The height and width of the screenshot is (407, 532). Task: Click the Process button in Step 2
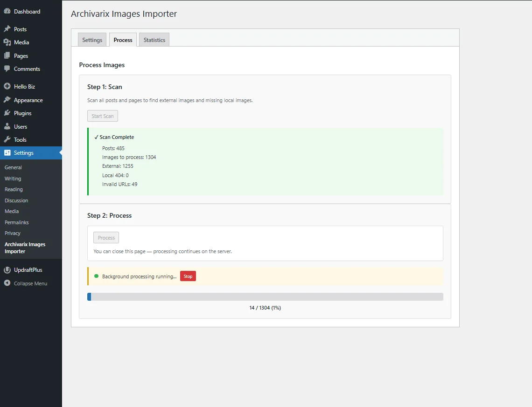[106, 238]
